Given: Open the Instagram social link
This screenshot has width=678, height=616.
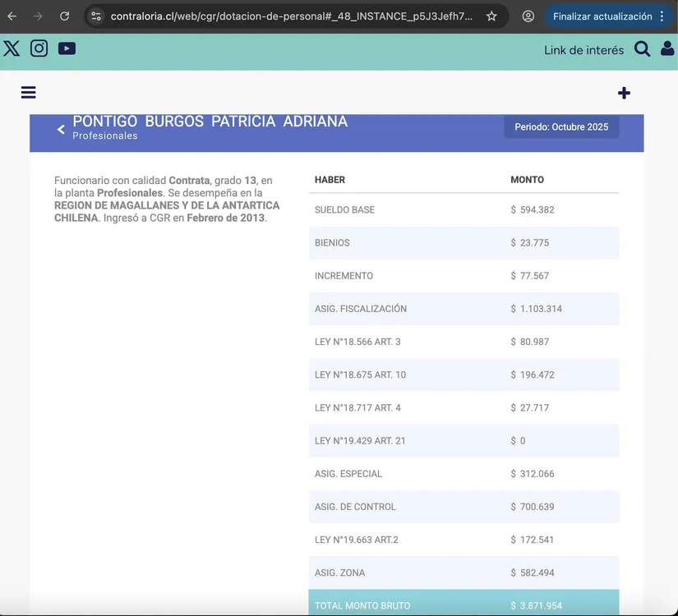Looking at the screenshot, I should coord(39,48).
